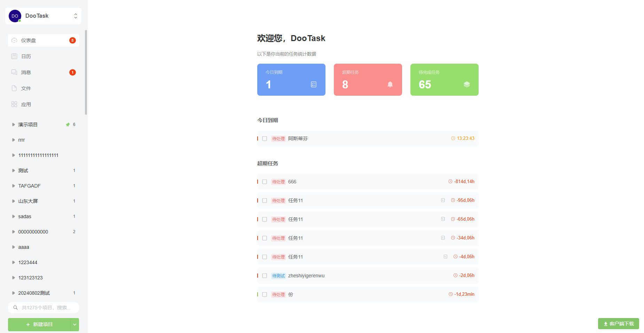Click the clock icon at -1d,23min
Image resolution: width=644 pixels, height=333 pixels.
pyautogui.click(x=451, y=294)
